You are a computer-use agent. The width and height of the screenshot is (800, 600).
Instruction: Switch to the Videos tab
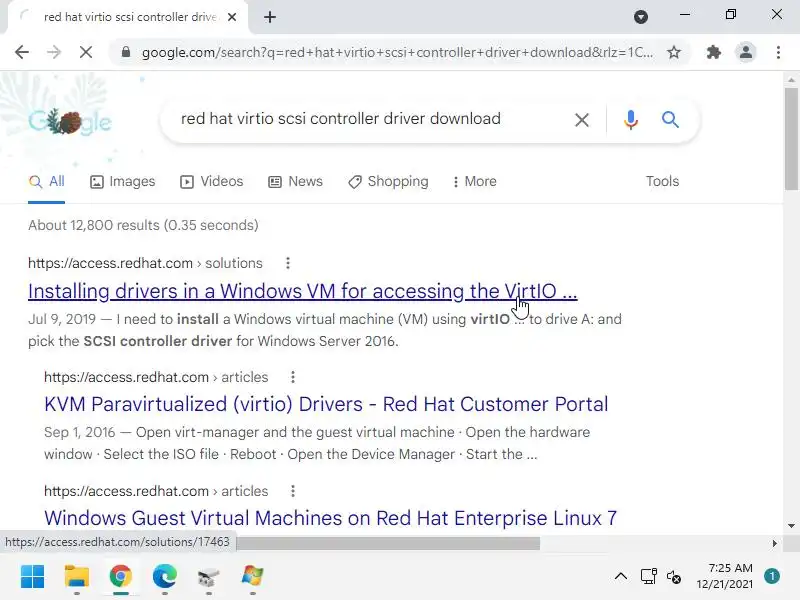[212, 182]
